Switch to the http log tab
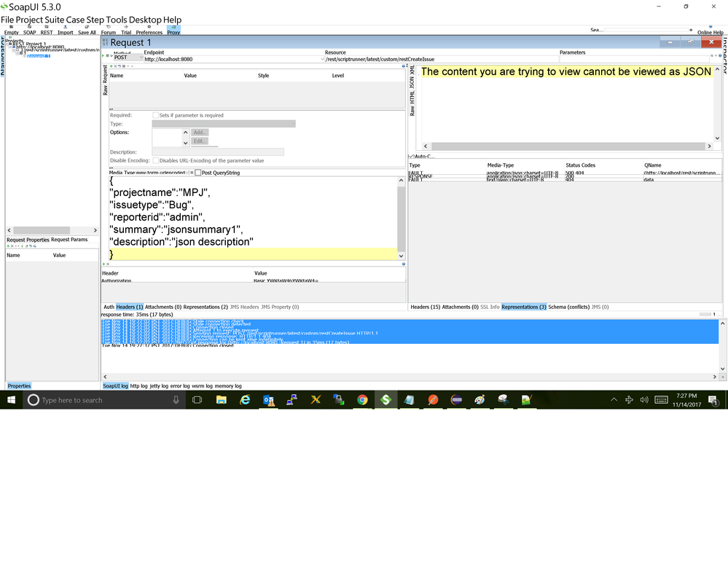 pos(138,386)
